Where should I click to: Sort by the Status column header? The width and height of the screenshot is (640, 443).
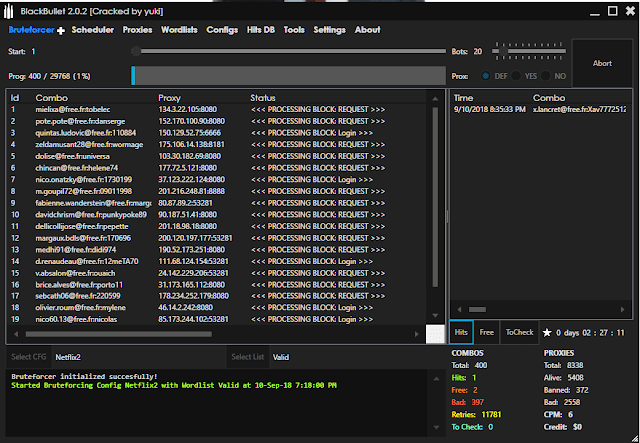pyautogui.click(x=263, y=98)
